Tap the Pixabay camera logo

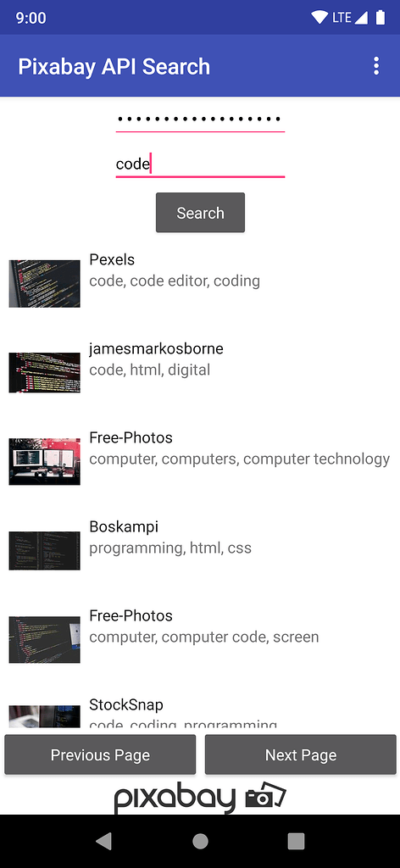200,798
